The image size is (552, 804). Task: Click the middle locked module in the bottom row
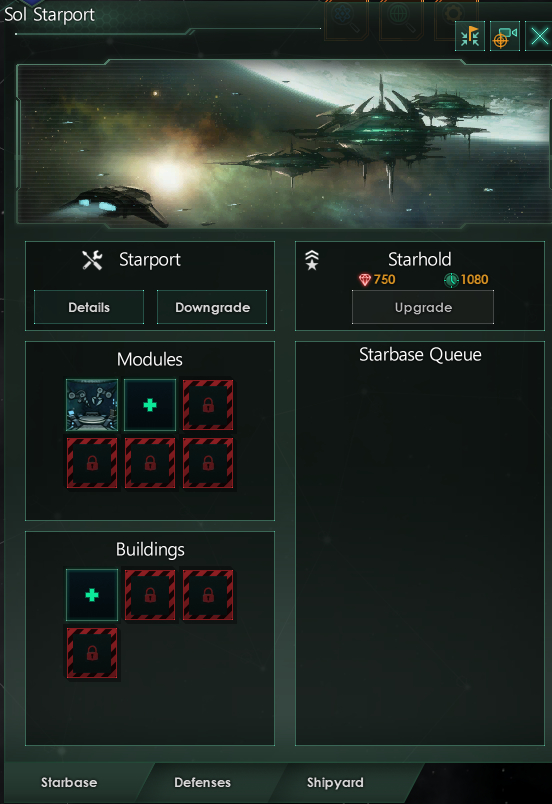pyautogui.click(x=150, y=463)
